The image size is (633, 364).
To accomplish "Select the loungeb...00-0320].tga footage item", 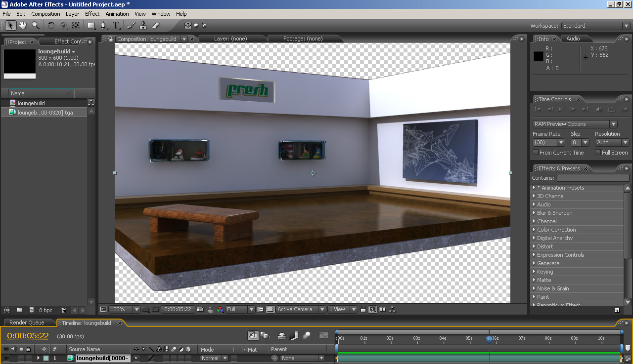I will 45,112.
